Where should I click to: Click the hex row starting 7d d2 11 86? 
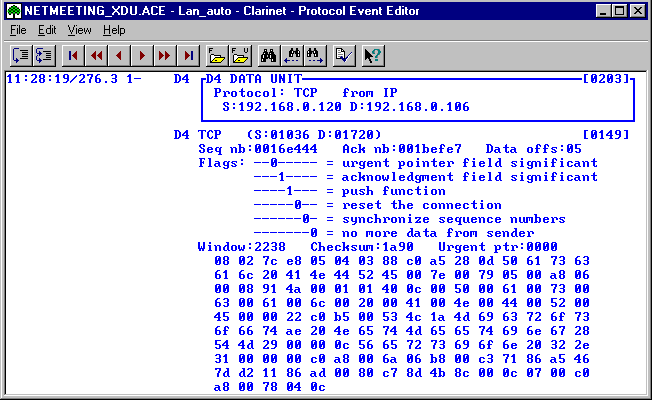[x=402, y=373]
